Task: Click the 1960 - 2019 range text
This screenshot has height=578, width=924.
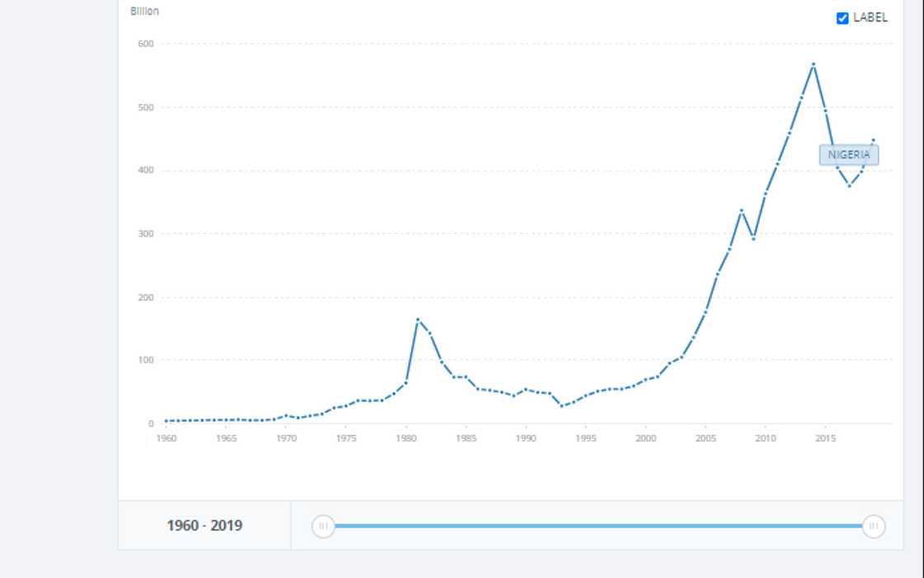Action: click(205, 525)
